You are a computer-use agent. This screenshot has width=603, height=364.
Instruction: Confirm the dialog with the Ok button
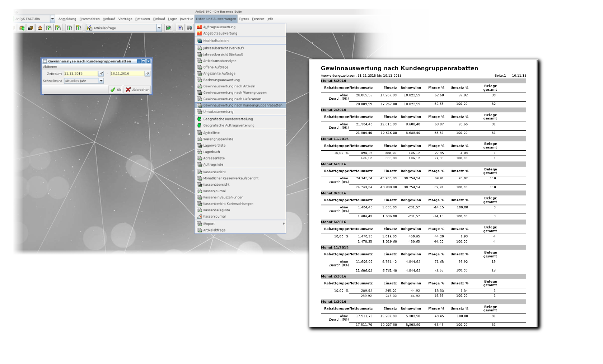pyautogui.click(x=116, y=90)
